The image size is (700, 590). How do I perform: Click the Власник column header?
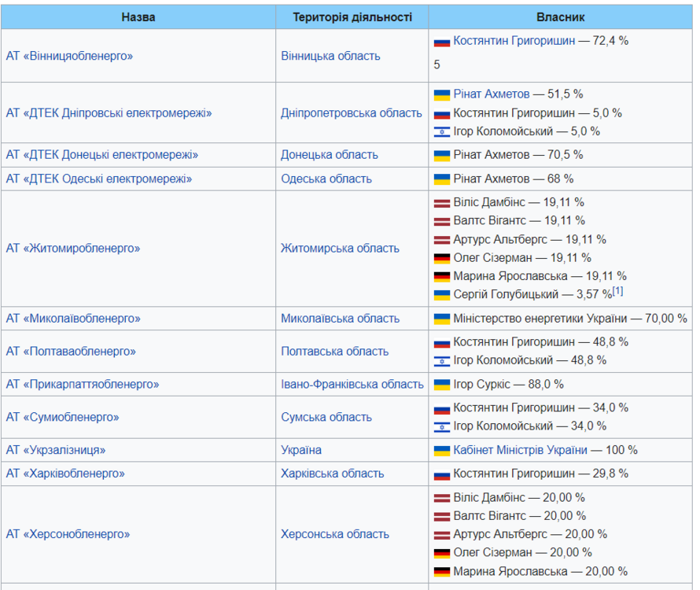(559, 16)
